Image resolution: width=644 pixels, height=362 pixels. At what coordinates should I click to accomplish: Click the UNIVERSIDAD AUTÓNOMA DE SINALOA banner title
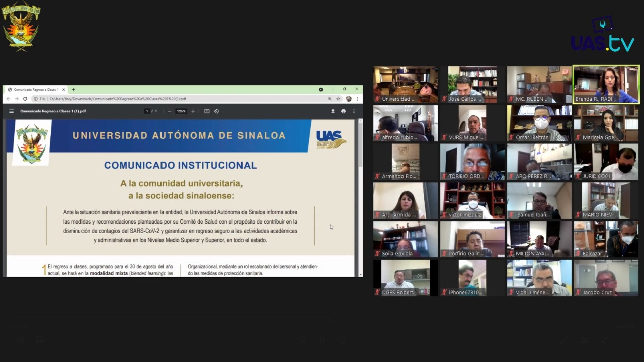(179, 135)
